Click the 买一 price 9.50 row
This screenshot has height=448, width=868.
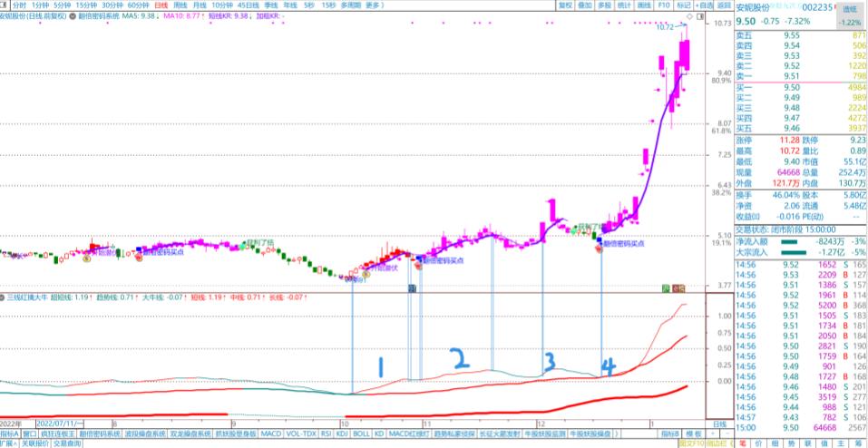(x=801, y=87)
